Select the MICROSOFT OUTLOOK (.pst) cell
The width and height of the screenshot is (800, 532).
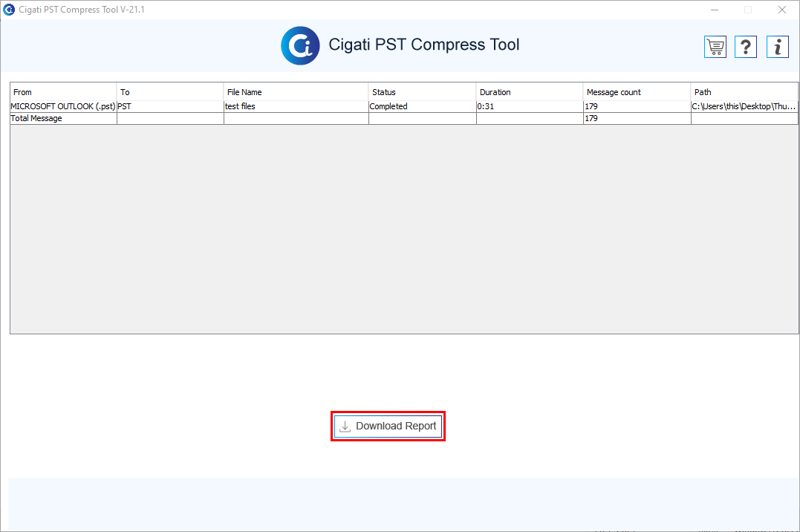(63, 106)
